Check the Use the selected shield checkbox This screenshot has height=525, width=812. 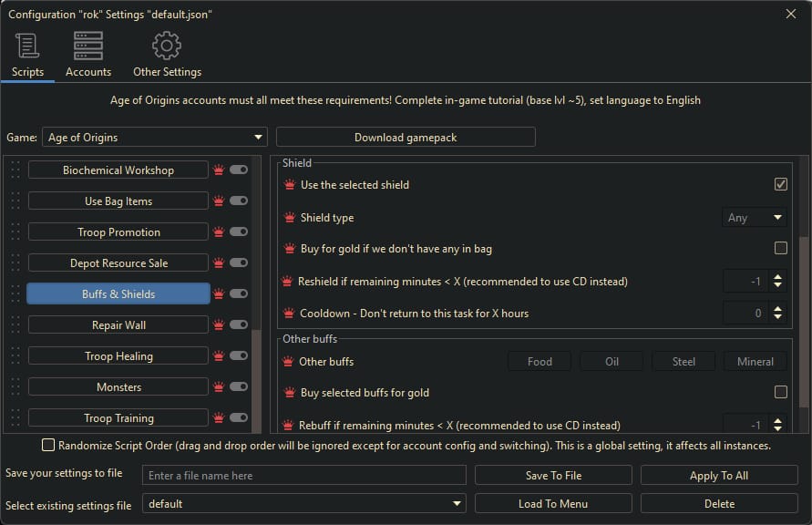[x=780, y=183]
